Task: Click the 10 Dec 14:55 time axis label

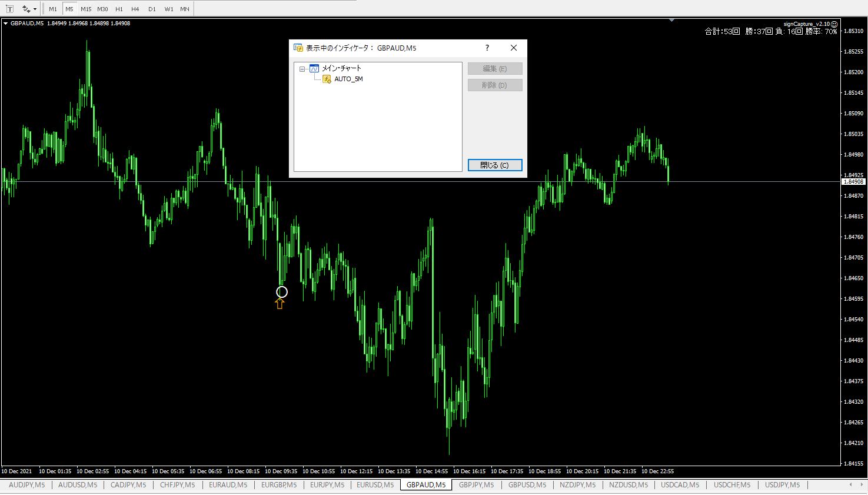Action: pyautogui.click(x=432, y=471)
